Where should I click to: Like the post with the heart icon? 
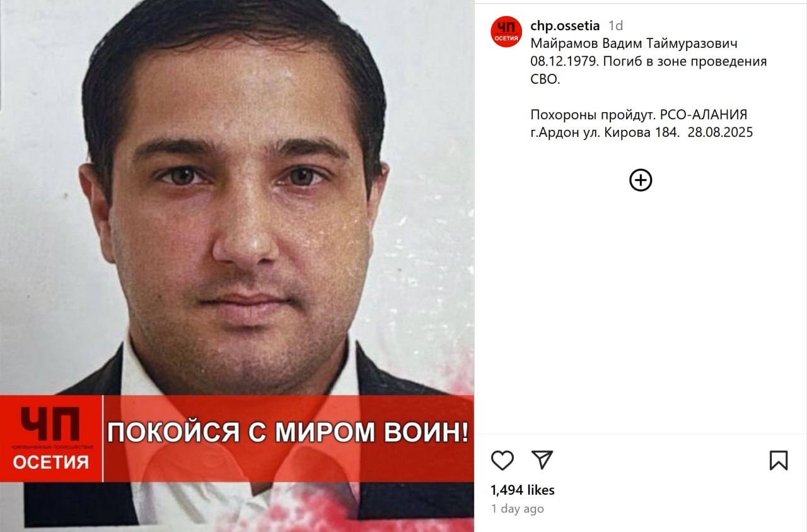coord(502,461)
